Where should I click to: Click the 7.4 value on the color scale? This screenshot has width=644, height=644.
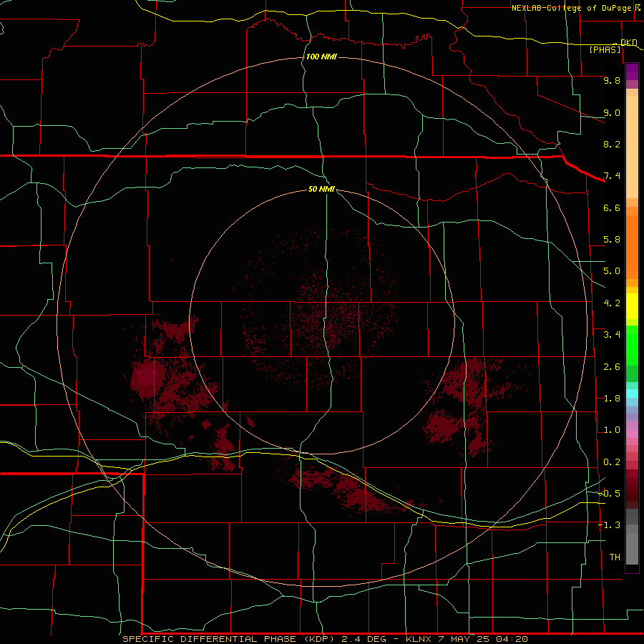point(612,176)
